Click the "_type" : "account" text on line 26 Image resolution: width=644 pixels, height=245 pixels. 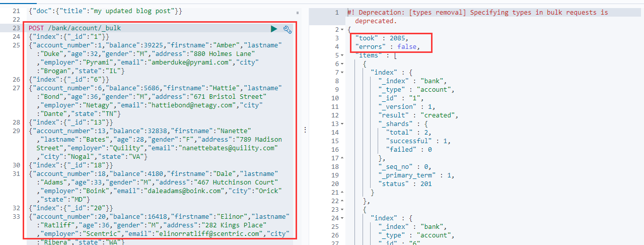coord(416,235)
